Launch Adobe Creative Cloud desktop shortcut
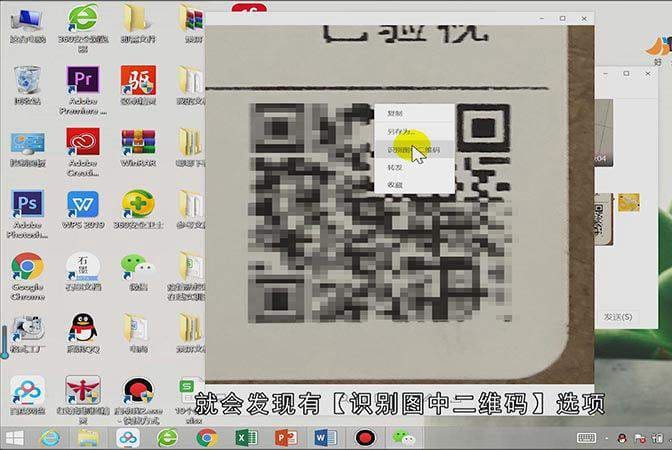This screenshot has width=672, height=450. pos(83,152)
